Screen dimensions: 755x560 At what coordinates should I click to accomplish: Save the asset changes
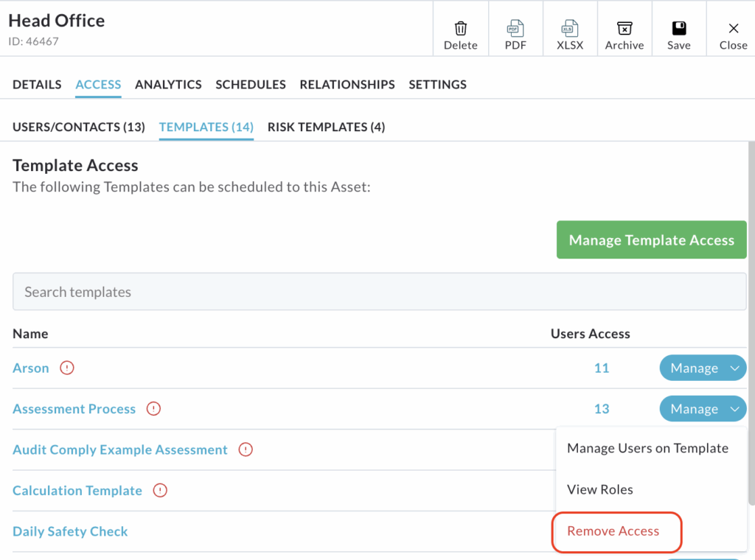click(678, 29)
